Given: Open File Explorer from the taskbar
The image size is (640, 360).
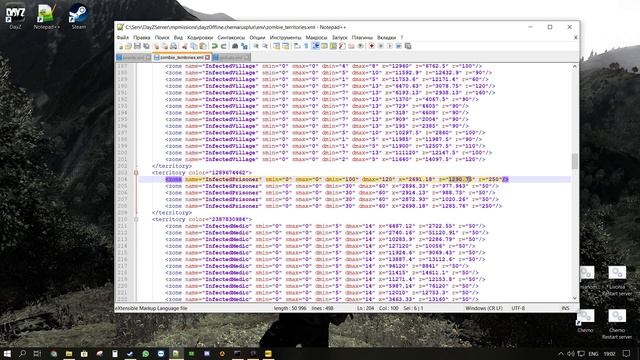Looking at the screenshot, I should pos(69,353).
